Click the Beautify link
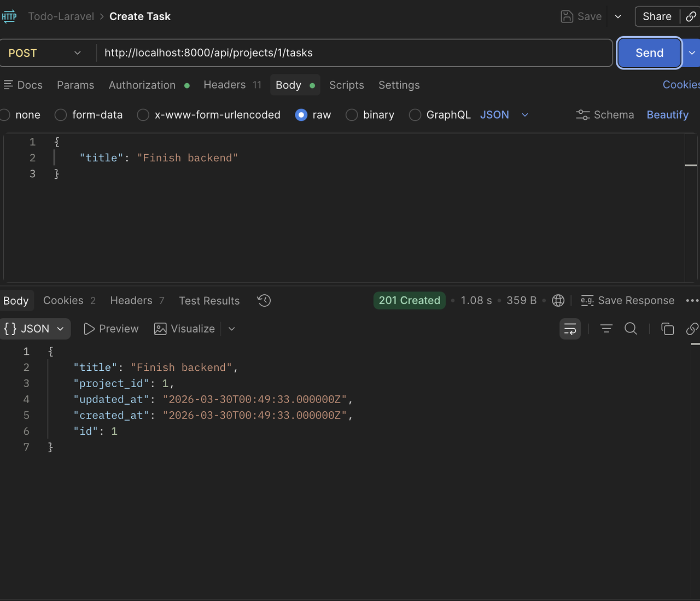This screenshot has height=601, width=700. tap(667, 115)
